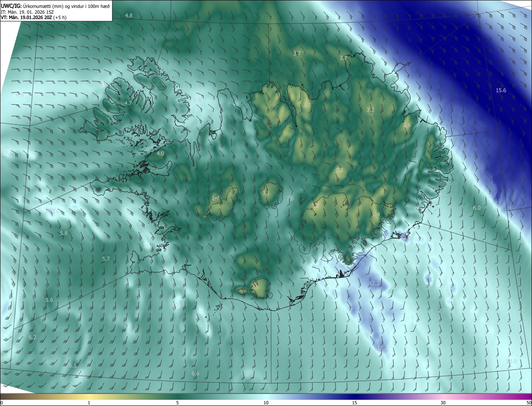Click the 2.4 value label on the map
The height and width of the screenshot is (406, 532).
(x=376, y=215)
